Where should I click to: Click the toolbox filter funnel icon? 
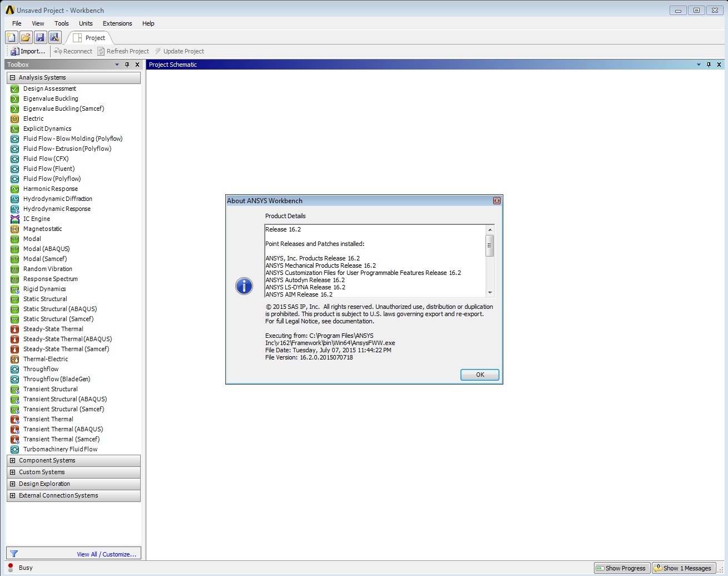coord(14,554)
